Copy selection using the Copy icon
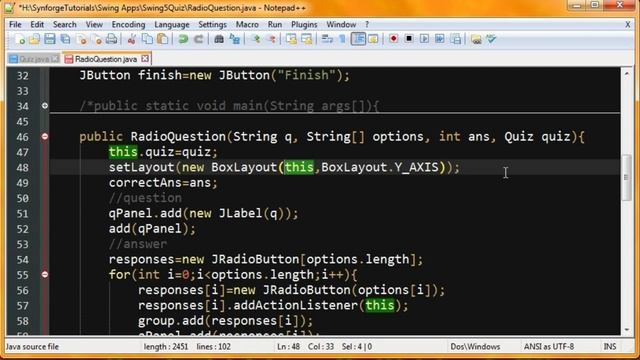This screenshot has width=640, height=360. 147,39
